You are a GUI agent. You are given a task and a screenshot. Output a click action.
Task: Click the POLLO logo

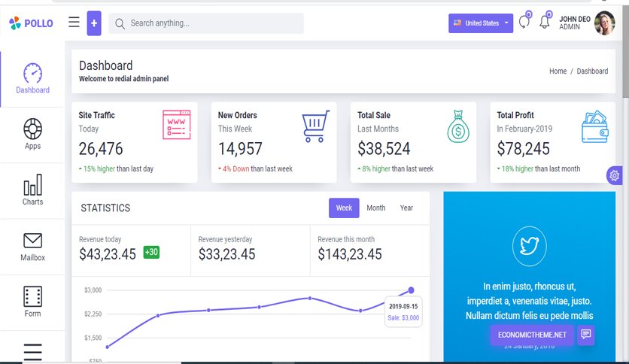(31, 23)
